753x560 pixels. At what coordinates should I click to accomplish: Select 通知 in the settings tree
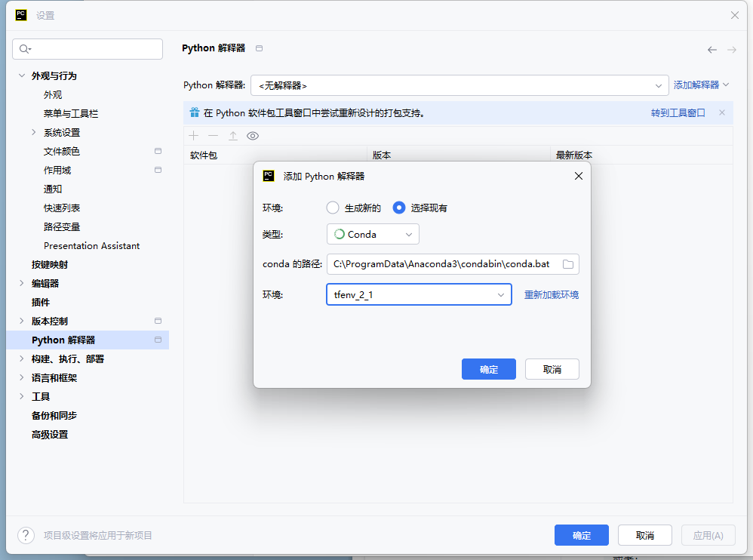point(53,189)
